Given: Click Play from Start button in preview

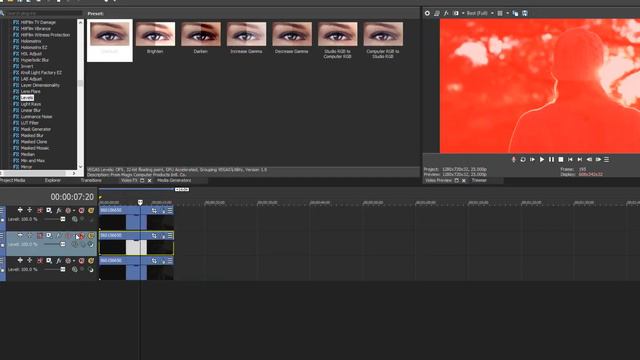Looking at the screenshot, I should pos(532,160).
